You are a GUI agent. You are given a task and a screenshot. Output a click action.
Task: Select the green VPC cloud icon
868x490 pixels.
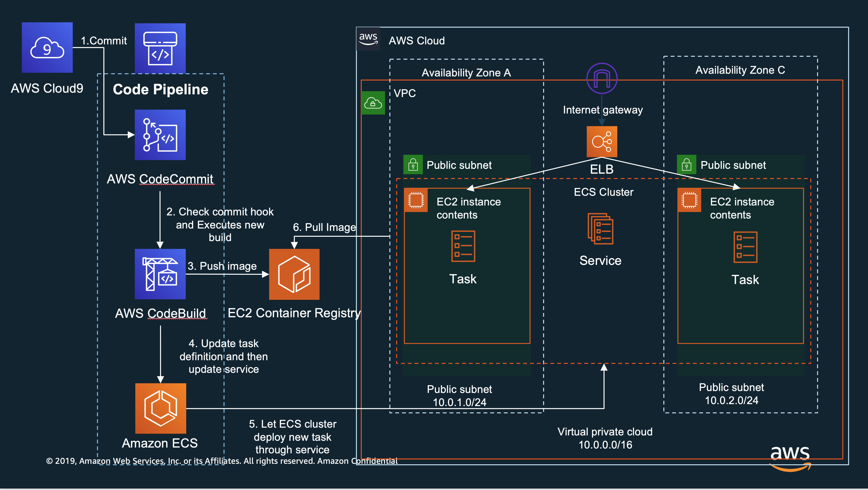click(x=373, y=103)
